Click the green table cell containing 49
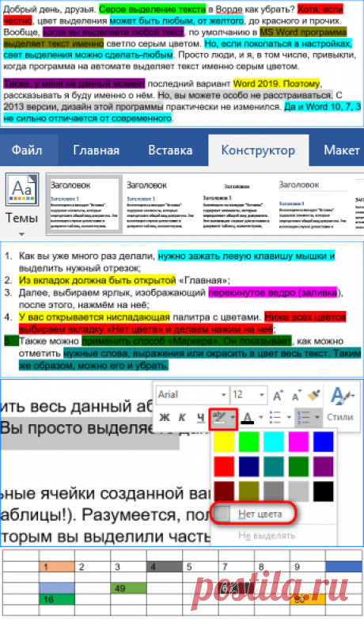 tap(128, 588)
